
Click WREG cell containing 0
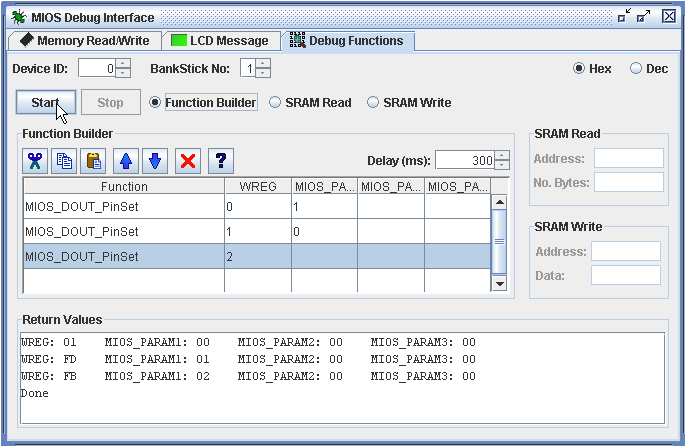tap(258, 206)
